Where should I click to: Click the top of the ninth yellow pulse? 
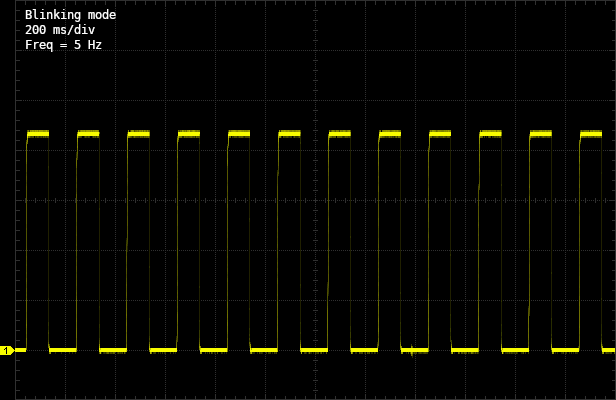click(440, 133)
